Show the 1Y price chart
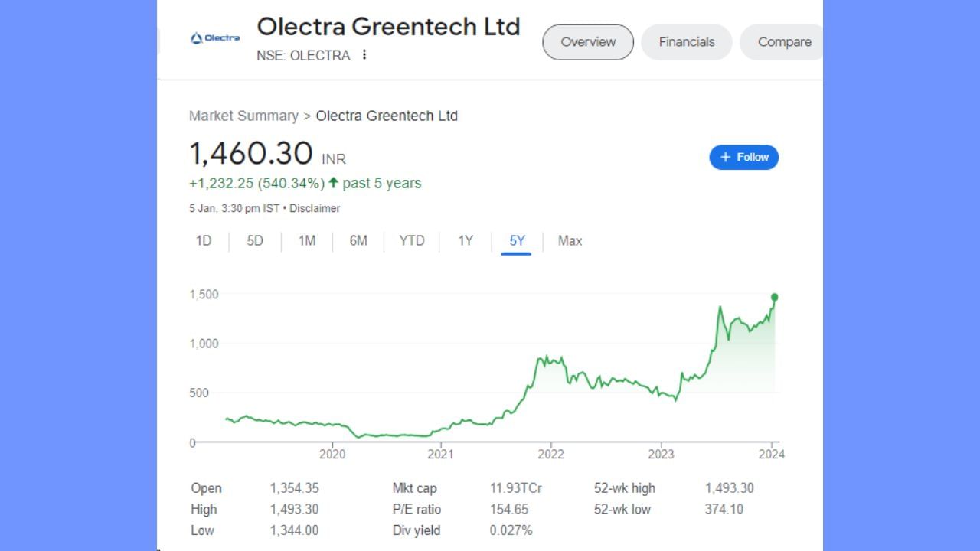The image size is (980, 551). [465, 241]
